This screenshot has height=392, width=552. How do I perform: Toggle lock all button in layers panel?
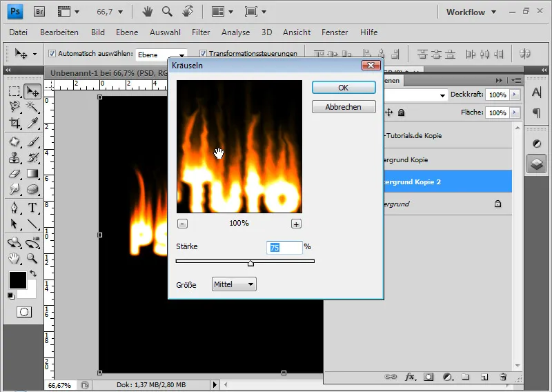[x=402, y=112]
